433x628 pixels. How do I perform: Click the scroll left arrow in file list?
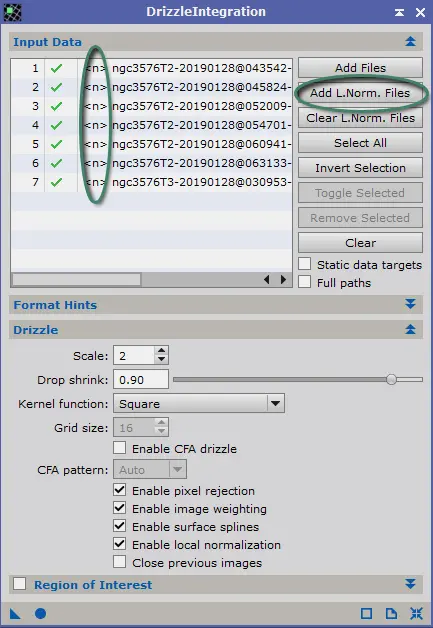266,279
